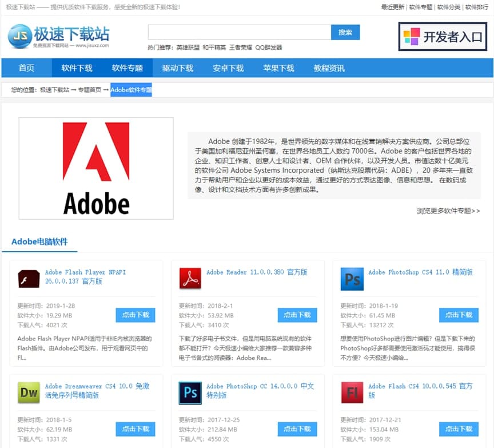Click the Adobe Reader PDF icon

[x=190, y=278]
